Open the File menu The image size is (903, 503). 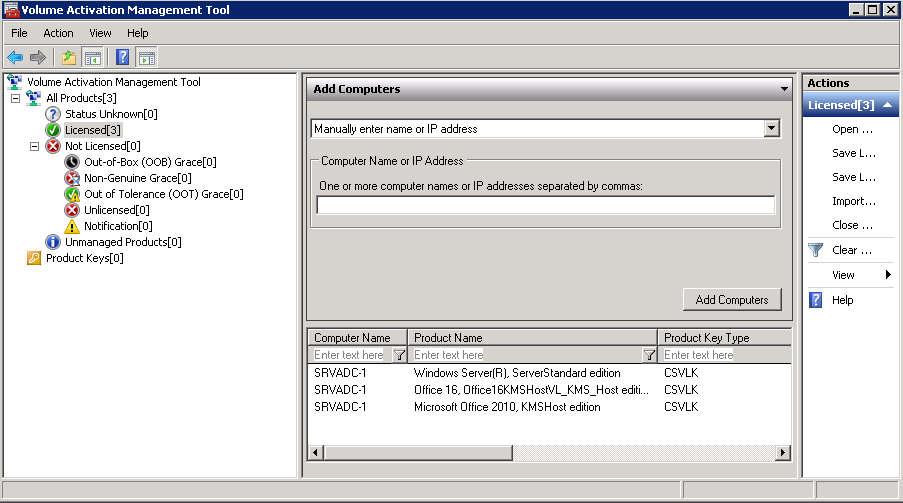[x=19, y=33]
